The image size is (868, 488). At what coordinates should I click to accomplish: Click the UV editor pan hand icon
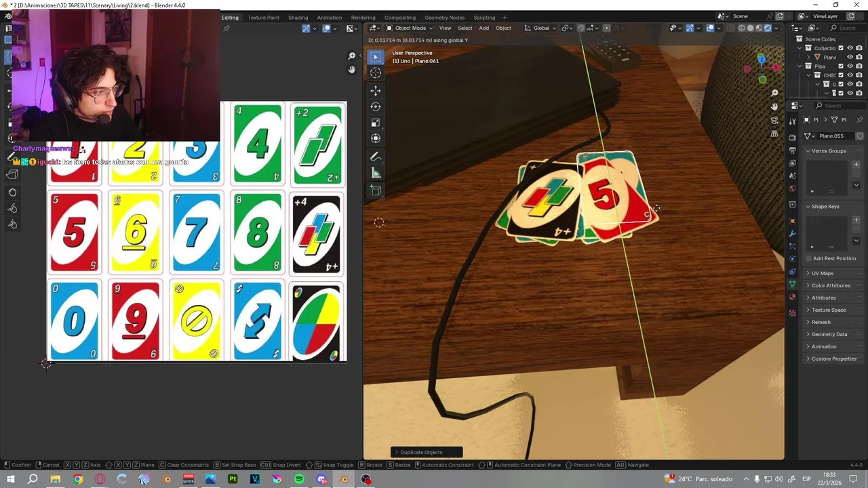coord(351,70)
